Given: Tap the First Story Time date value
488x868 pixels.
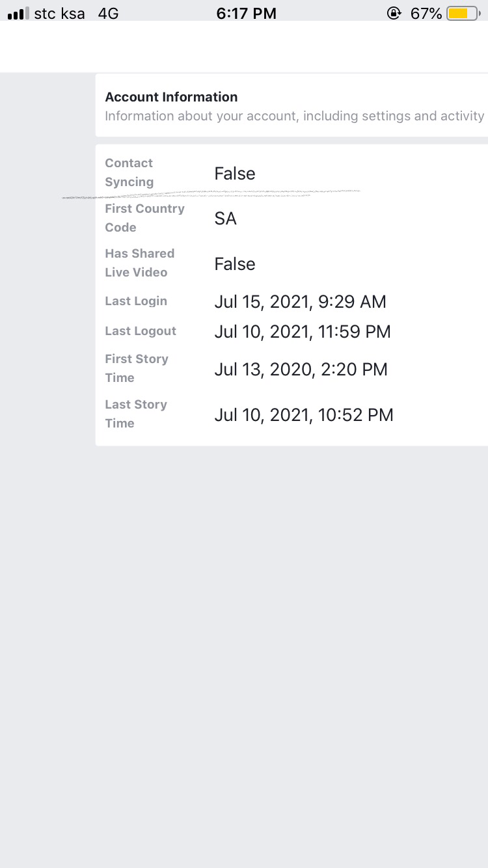Looking at the screenshot, I should pos(301,370).
